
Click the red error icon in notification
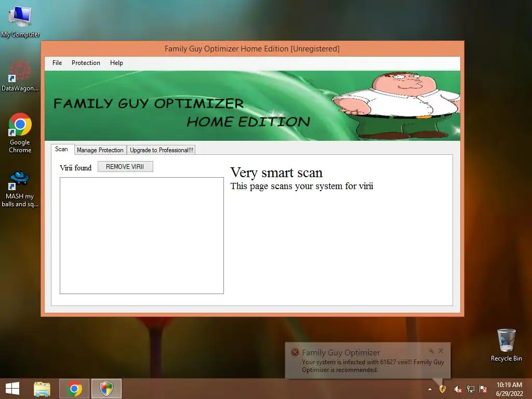(295, 352)
